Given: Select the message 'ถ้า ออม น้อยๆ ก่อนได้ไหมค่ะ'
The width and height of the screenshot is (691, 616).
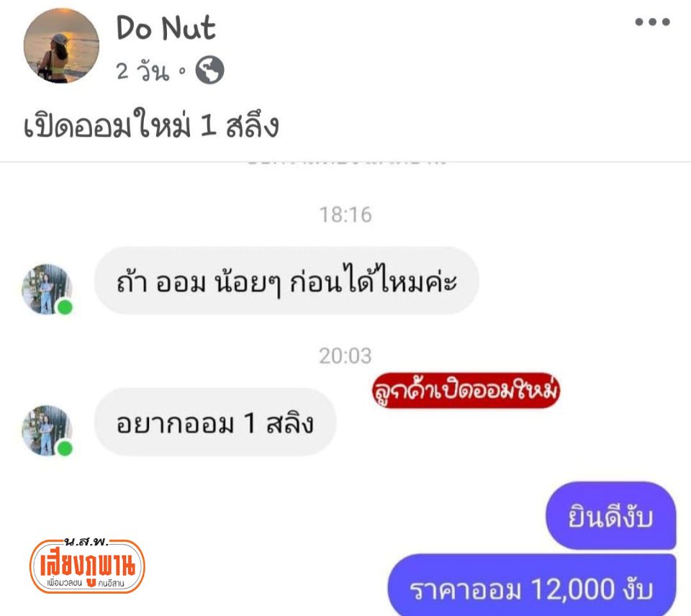Looking at the screenshot, I should click(286, 281).
